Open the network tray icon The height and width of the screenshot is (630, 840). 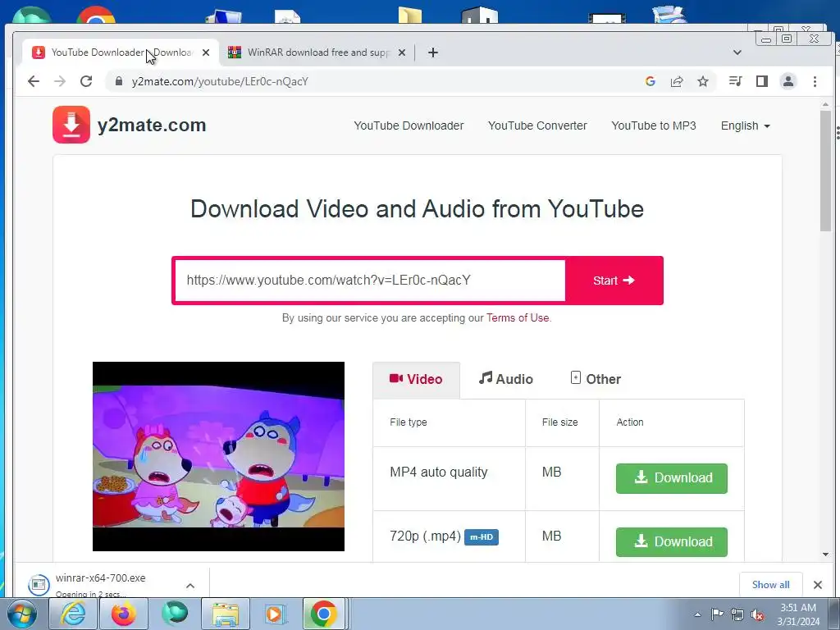click(x=737, y=614)
